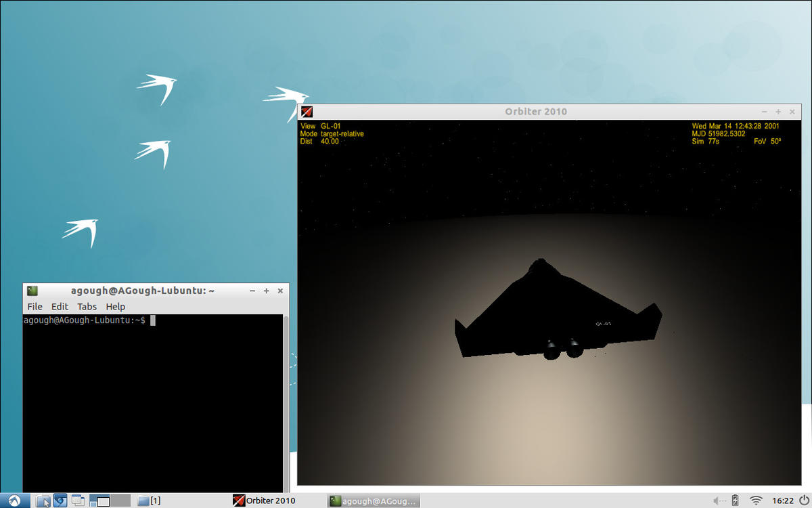Click the 'FoV 50°' readout

point(767,142)
